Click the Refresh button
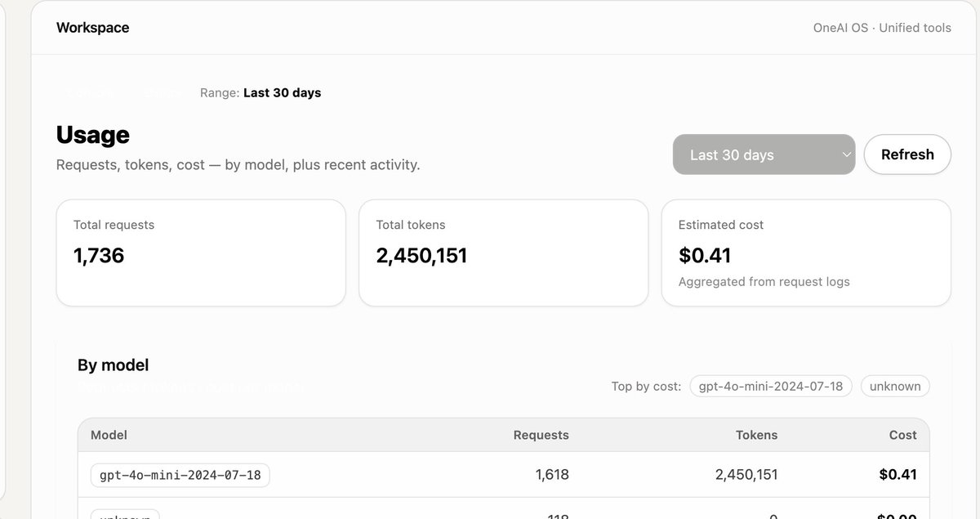This screenshot has width=980, height=519. [907, 154]
